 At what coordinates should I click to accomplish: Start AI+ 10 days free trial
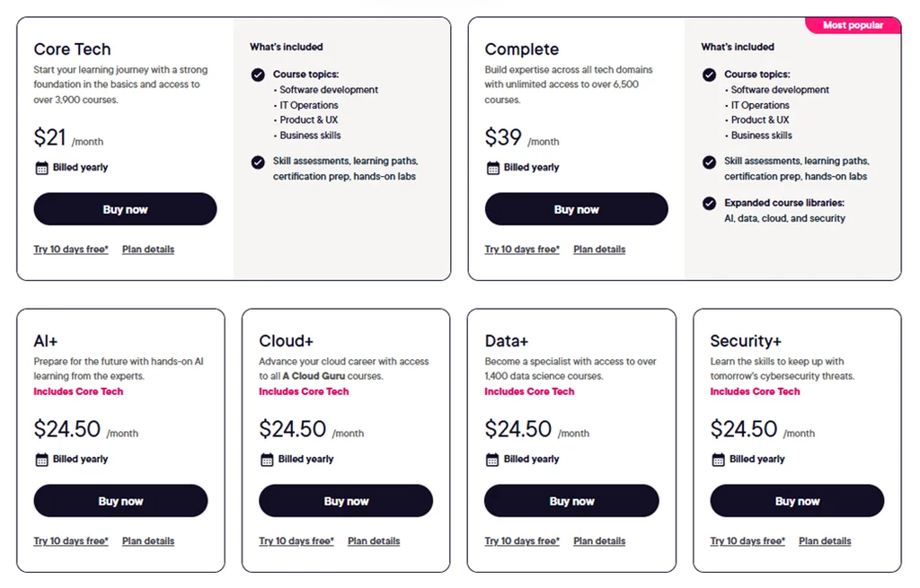click(x=71, y=541)
